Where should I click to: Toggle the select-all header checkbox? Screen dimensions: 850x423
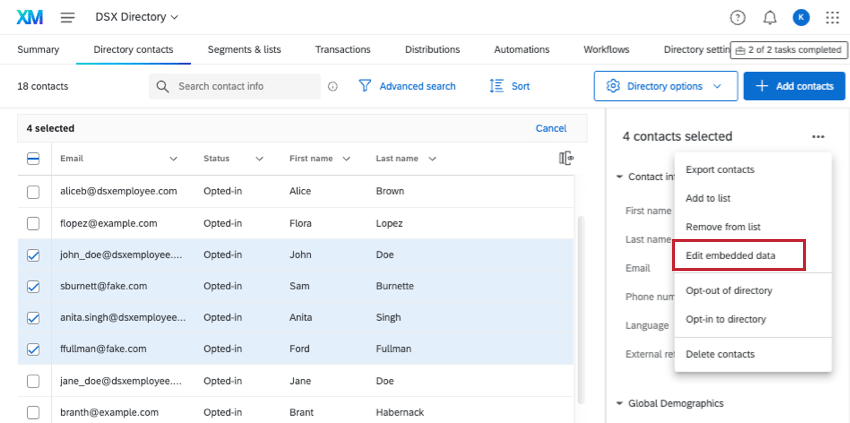pos(33,158)
